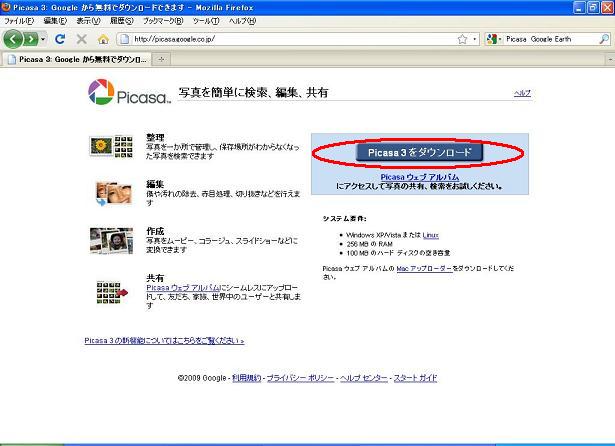Go to the Home page icon
615x446 pixels.
[103, 39]
